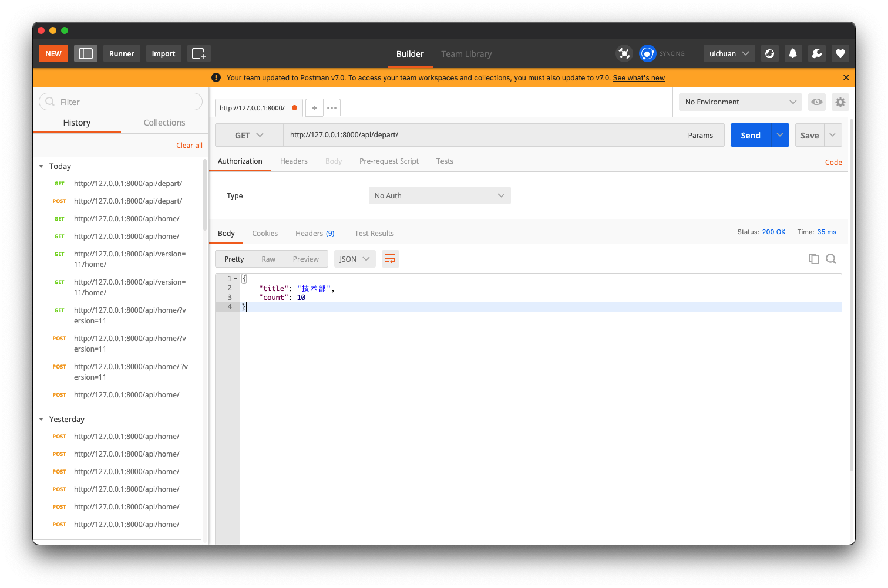This screenshot has height=588, width=888.
Task: Select the http://127.0.0.1:8000/ request tab
Action: (x=258, y=108)
